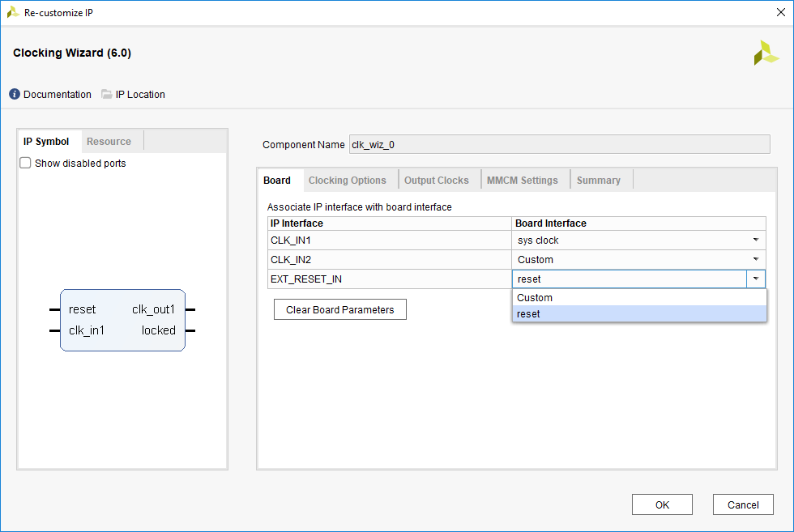Open the IP Location folder icon

(107, 94)
